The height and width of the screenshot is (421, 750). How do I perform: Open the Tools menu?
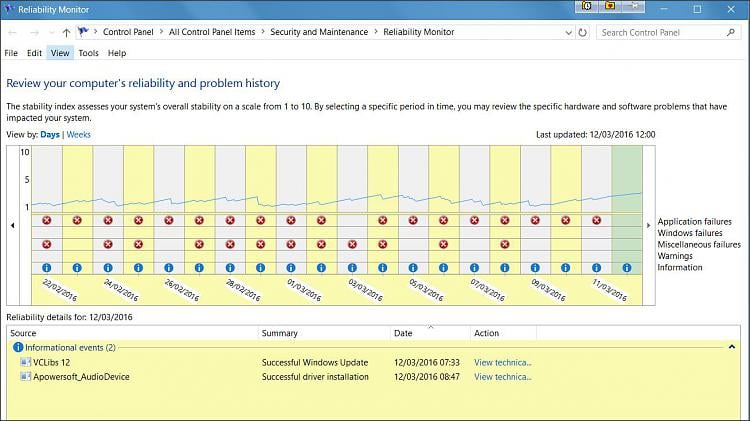88,53
